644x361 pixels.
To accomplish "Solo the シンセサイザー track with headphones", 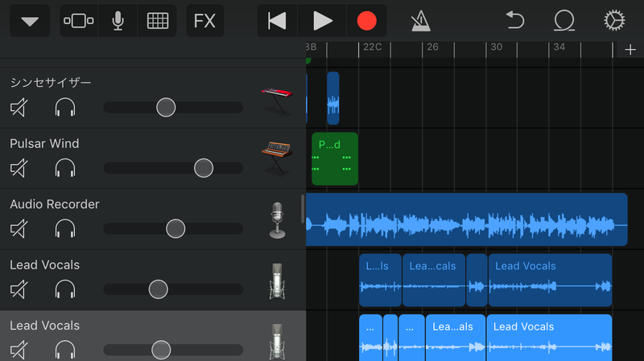I will (x=65, y=108).
